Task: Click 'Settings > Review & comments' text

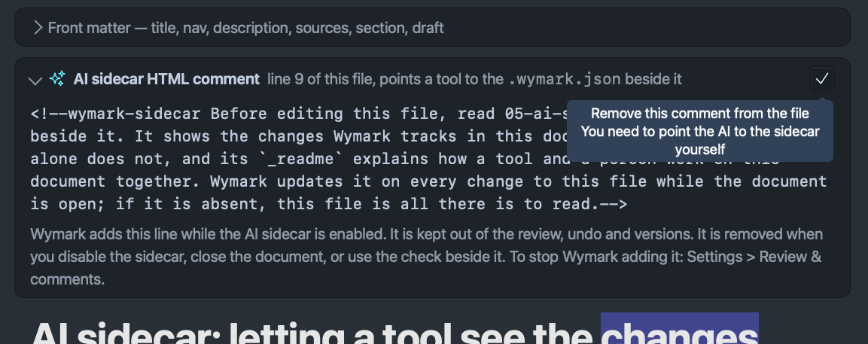Action: coord(425,268)
